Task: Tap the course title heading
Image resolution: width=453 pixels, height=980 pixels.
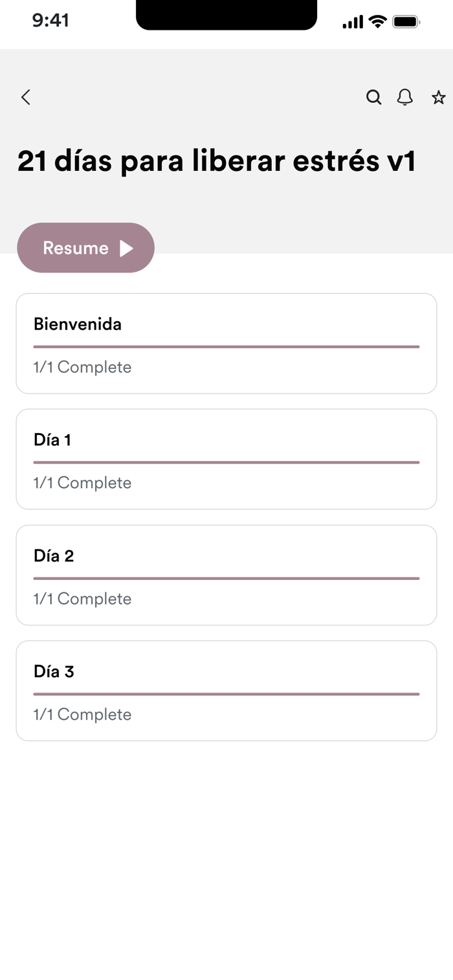Action: point(216,161)
